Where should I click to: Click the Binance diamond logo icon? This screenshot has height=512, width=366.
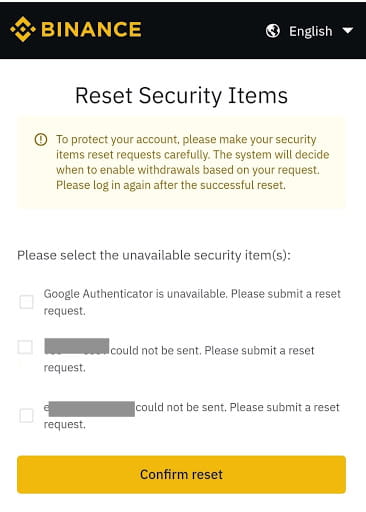23,29
